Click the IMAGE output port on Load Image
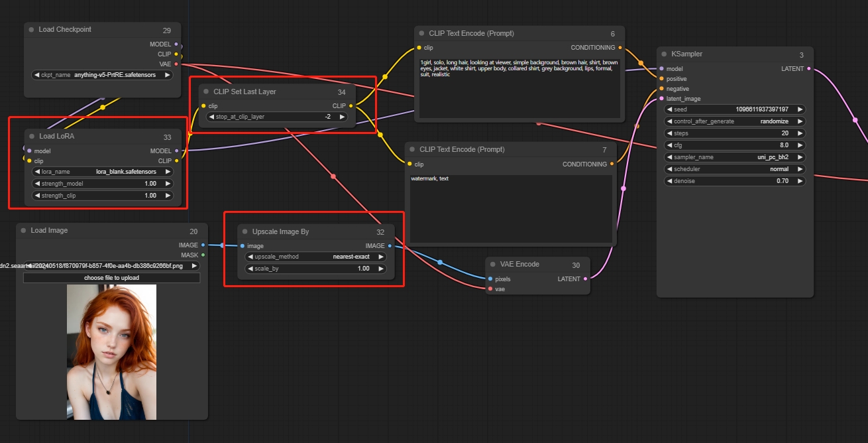This screenshot has width=868, height=443. pyautogui.click(x=203, y=245)
